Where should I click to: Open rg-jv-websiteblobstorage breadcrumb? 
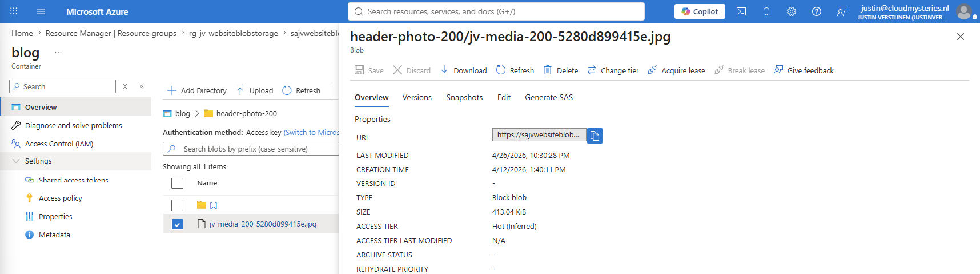tap(234, 33)
